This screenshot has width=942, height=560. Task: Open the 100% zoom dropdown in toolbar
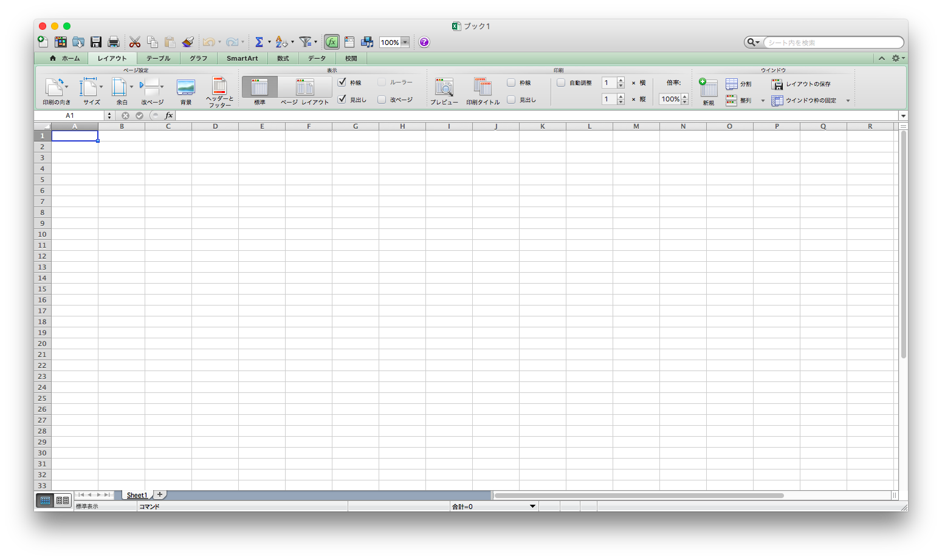pos(405,43)
